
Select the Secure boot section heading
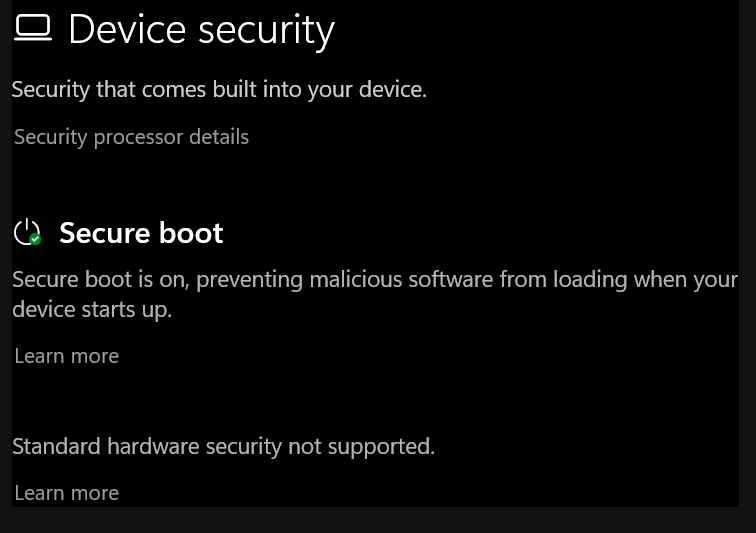point(141,233)
